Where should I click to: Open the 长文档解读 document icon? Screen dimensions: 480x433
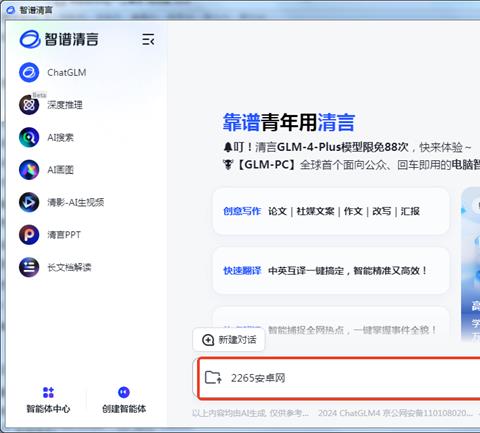tap(29, 267)
